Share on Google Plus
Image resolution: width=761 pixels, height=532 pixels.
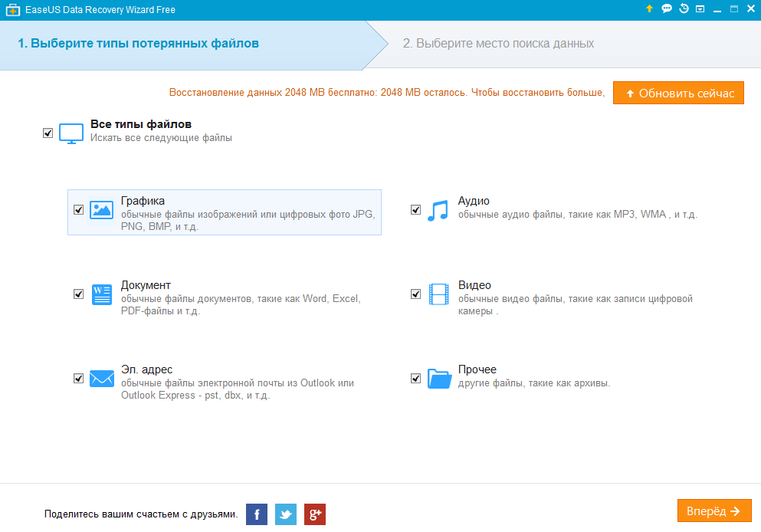(315, 514)
